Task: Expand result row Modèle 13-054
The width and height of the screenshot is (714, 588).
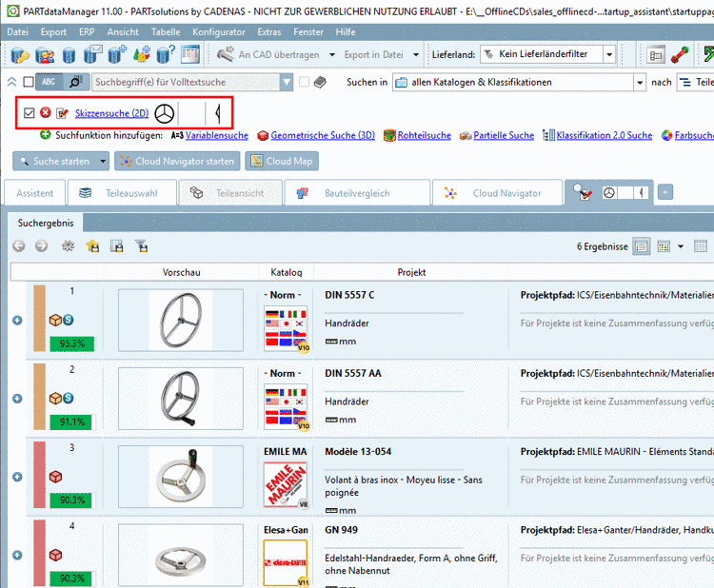Action: click(x=17, y=477)
